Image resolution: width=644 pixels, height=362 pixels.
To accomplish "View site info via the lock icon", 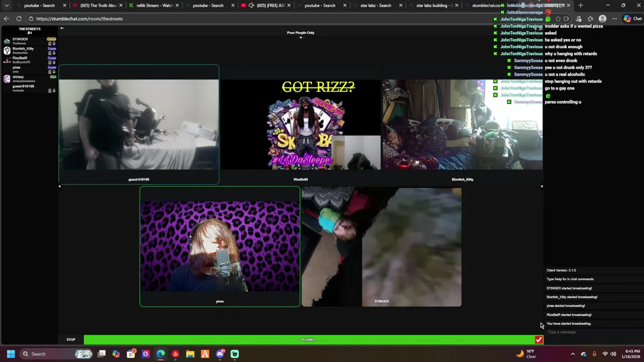I will point(31,19).
